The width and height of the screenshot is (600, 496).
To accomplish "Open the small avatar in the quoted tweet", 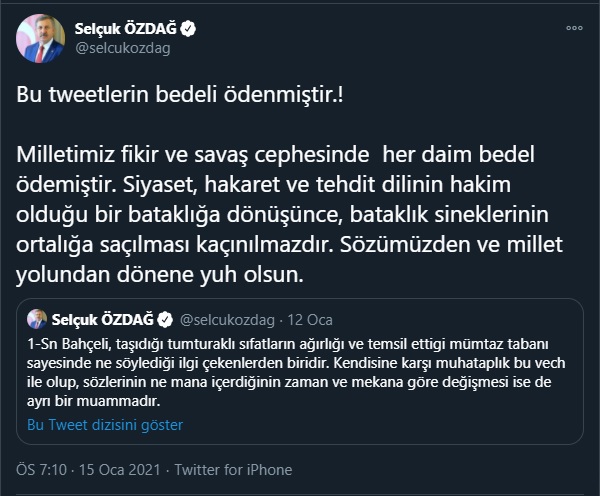I will [38, 319].
